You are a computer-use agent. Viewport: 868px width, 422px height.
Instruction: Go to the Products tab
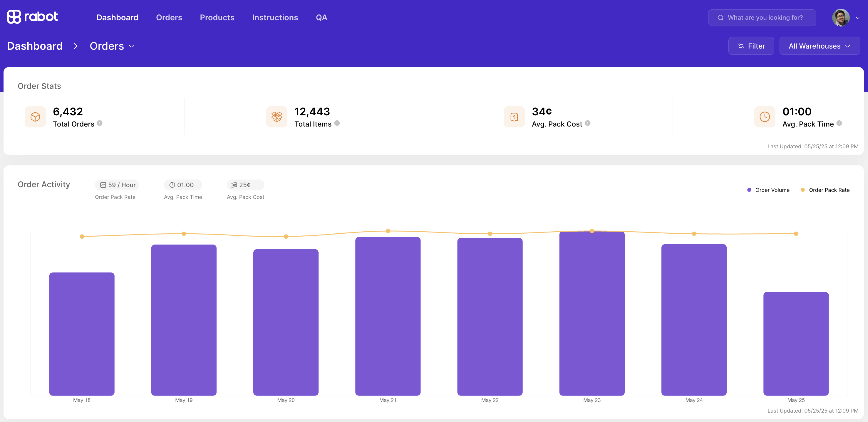click(x=217, y=18)
